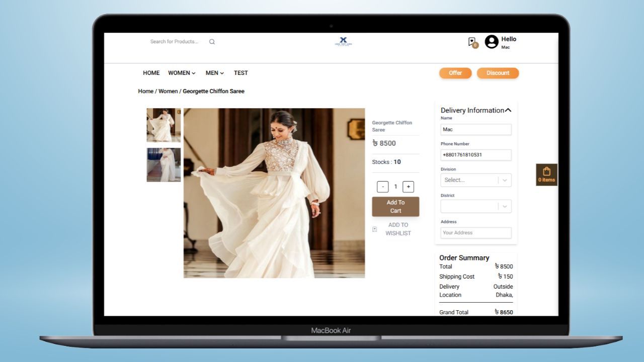
Task: Click the search magnifier icon
Action: [212, 42]
